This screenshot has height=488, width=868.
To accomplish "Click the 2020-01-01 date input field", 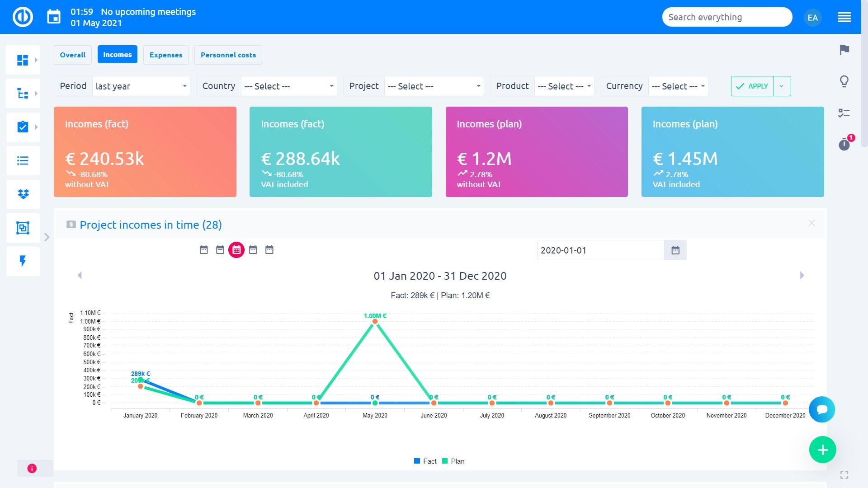I will coord(600,250).
